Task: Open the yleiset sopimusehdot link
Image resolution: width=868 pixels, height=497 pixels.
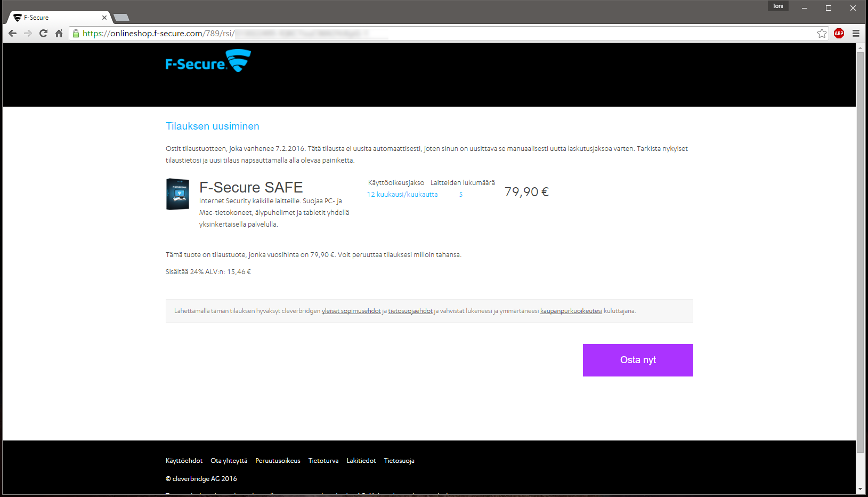Action: coord(351,311)
